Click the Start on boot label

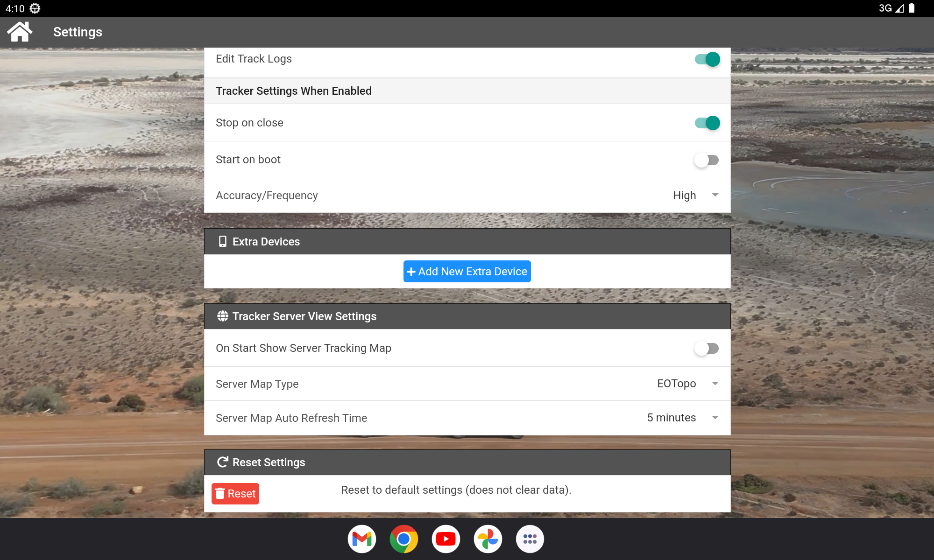(x=248, y=160)
